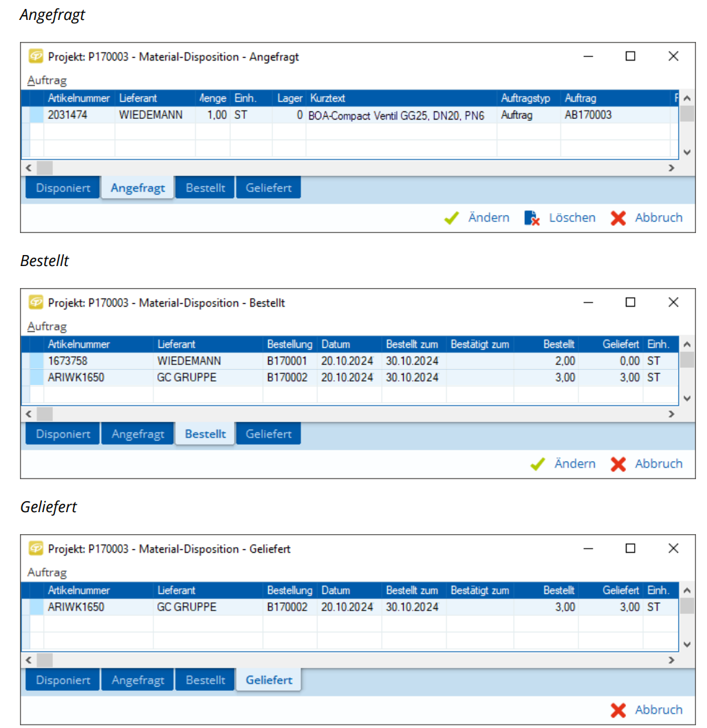Maximize the Material-Disposition - Bestellt window
The height and width of the screenshot is (728, 707).
click(630, 302)
